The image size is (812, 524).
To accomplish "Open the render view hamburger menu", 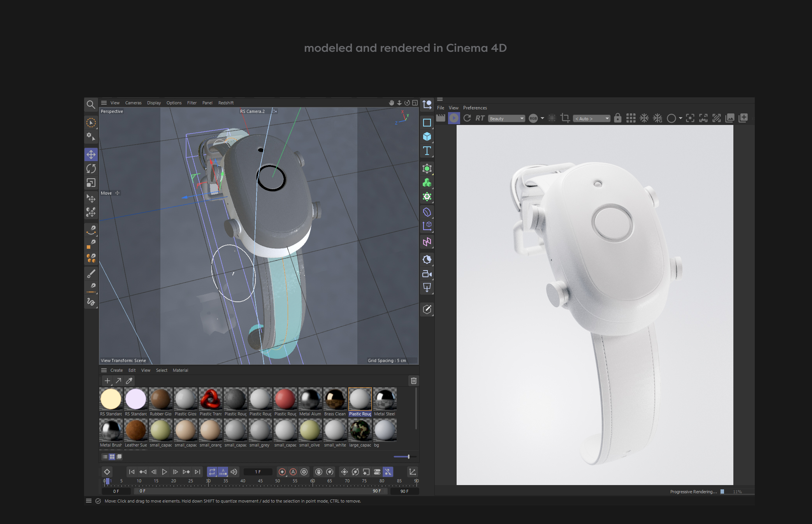I will pos(440,99).
